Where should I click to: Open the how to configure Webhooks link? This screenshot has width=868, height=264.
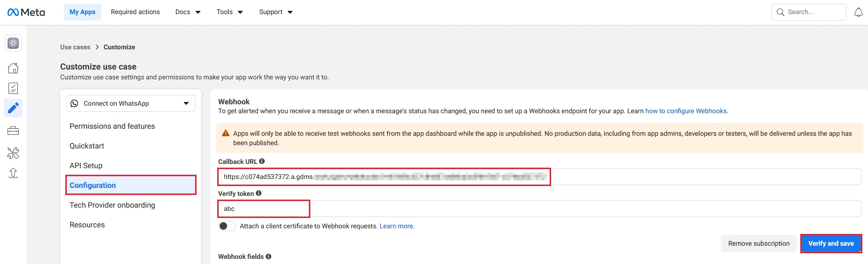[686, 111]
